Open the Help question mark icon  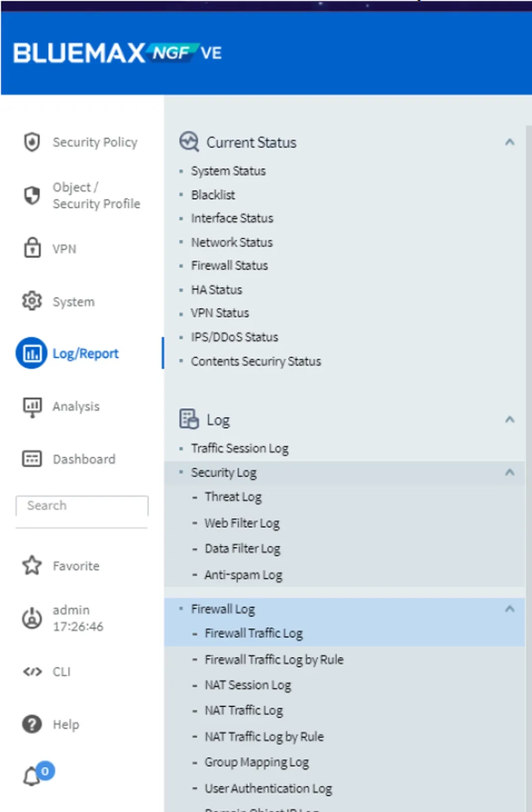pos(32,724)
